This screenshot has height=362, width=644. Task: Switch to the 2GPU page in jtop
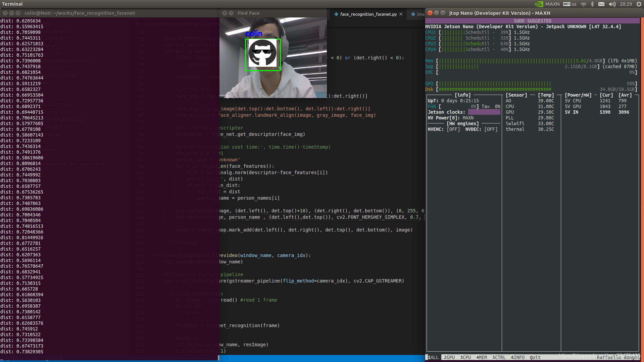click(x=449, y=357)
